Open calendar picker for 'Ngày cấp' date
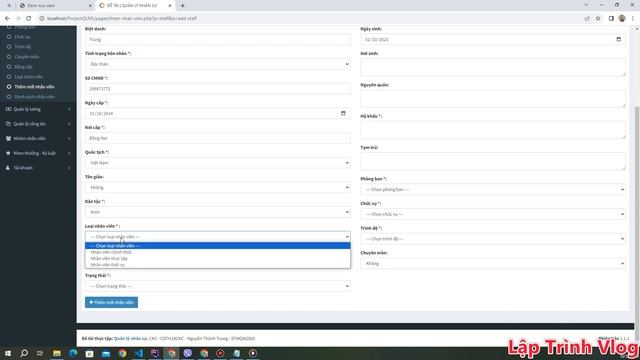Viewport: 640px width, 360px height. pyautogui.click(x=343, y=113)
